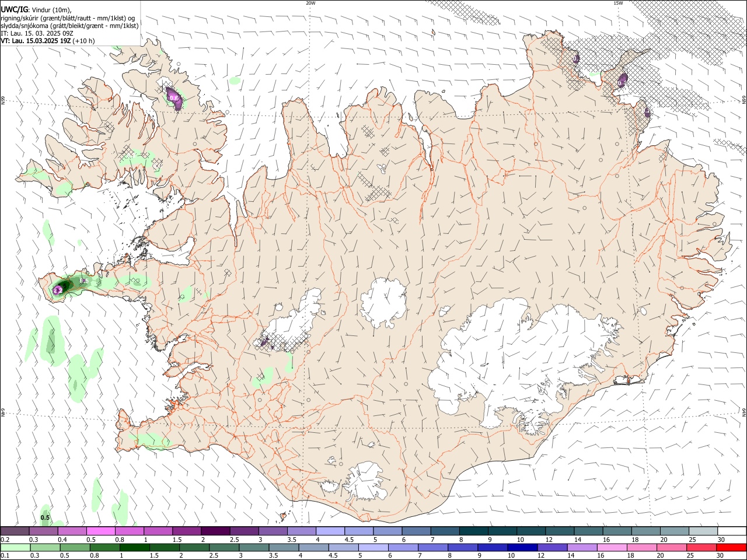This screenshot has width=747, height=560.
Task: Select the 'IT: Lau. 15. 03. 2025 09Z' line
Action: point(37,33)
